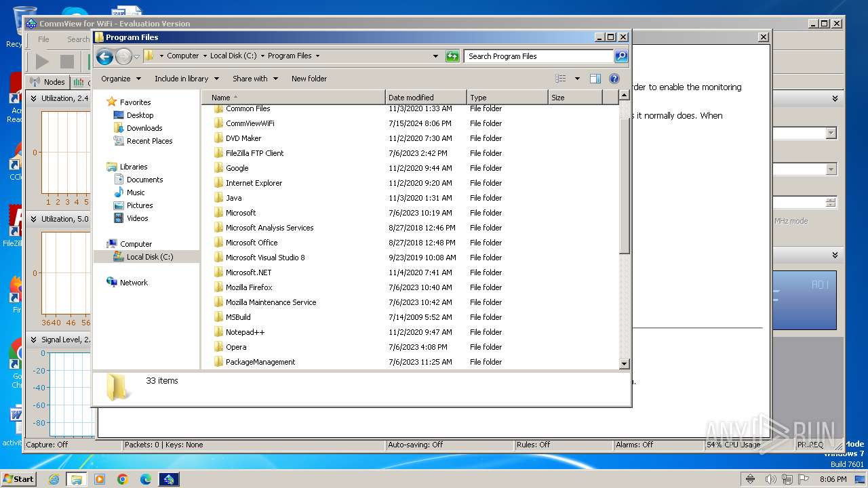868x488 pixels.
Task: Open the Start menu
Action: 18,479
